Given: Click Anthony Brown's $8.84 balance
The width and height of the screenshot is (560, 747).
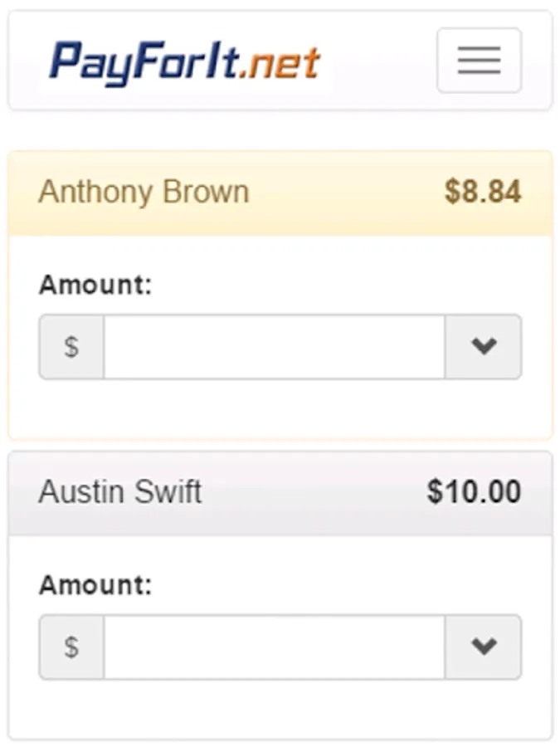Looking at the screenshot, I should pyautogui.click(x=482, y=193).
